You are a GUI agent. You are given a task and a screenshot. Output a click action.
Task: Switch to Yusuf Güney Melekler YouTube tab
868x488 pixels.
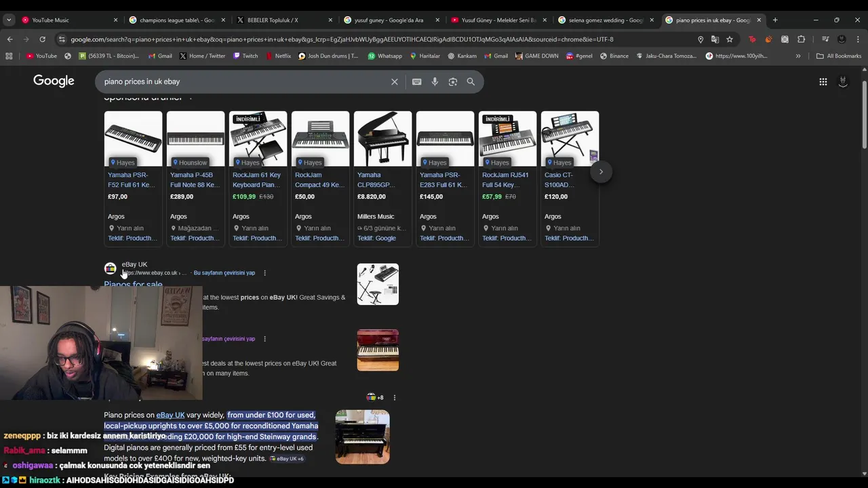click(499, 20)
